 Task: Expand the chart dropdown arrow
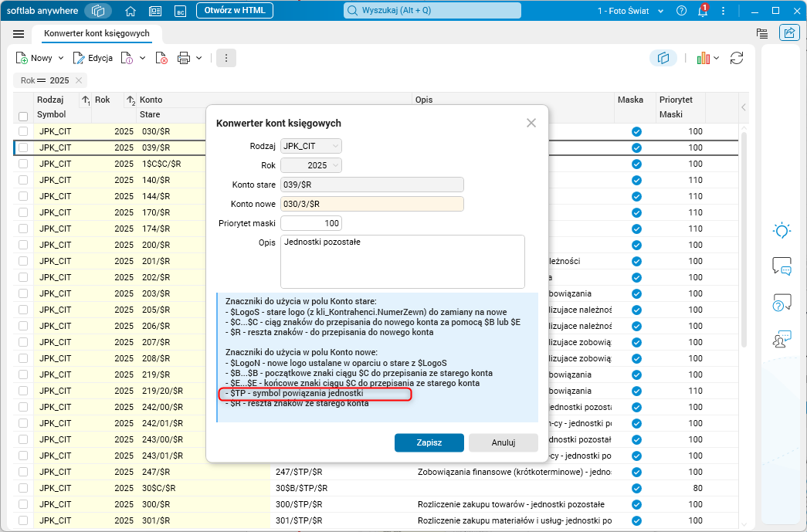click(716, 58)
